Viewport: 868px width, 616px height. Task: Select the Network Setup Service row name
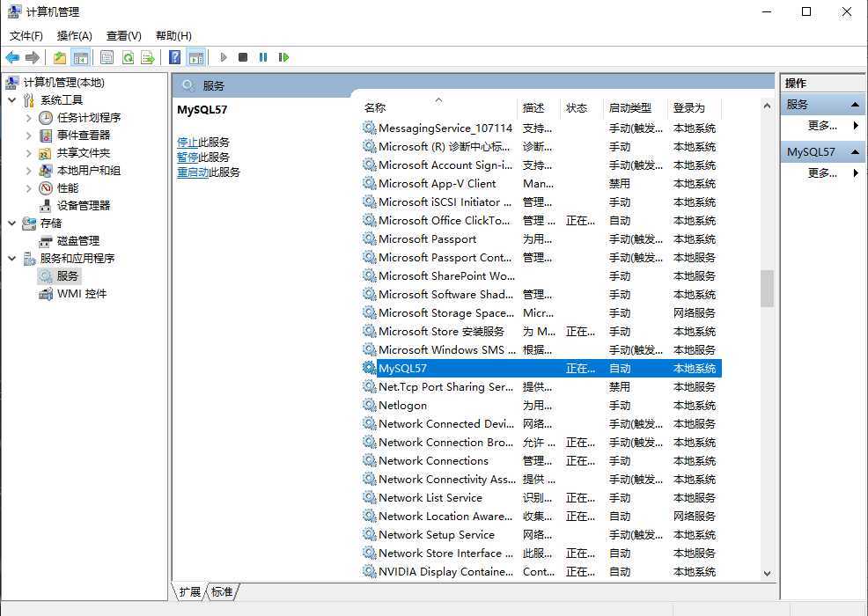point(437,535)
